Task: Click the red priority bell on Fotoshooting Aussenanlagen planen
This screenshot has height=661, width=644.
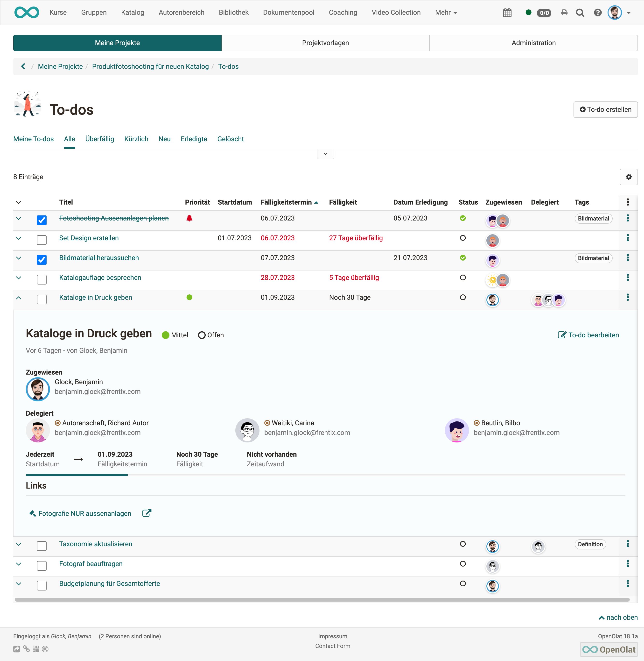Action: click(x=189, y=218)
